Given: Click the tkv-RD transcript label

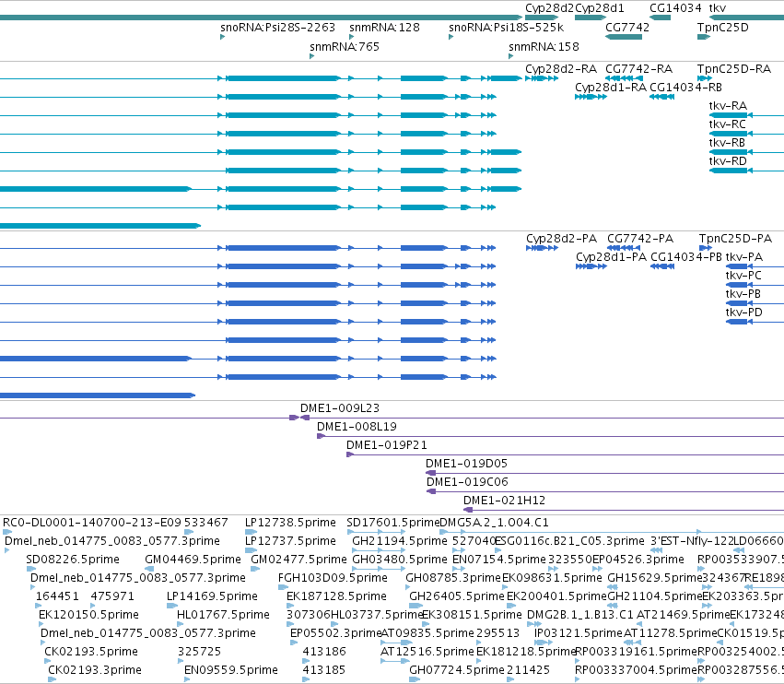Looking at the screenshot, I should [x=728, y=161].
